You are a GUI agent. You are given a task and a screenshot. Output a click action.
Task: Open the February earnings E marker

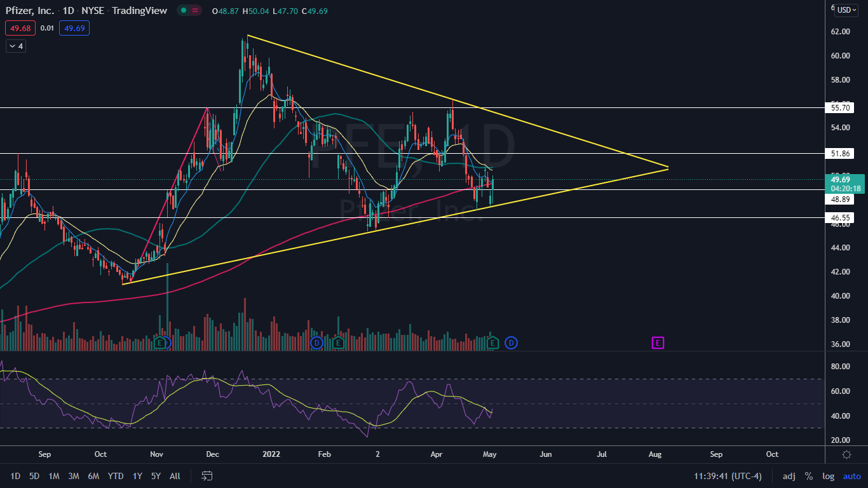point(338,343)
